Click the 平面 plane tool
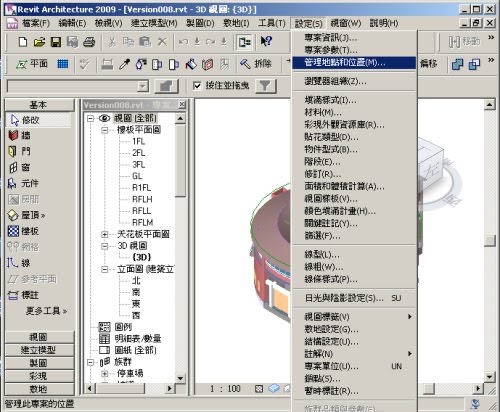Screen dimensions: 500x412 (32, 64)
